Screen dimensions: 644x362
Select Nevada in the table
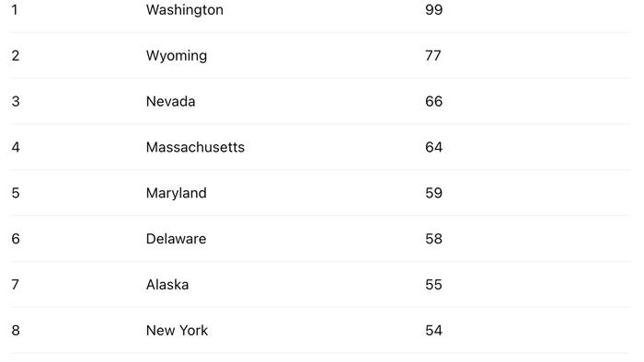170,101
